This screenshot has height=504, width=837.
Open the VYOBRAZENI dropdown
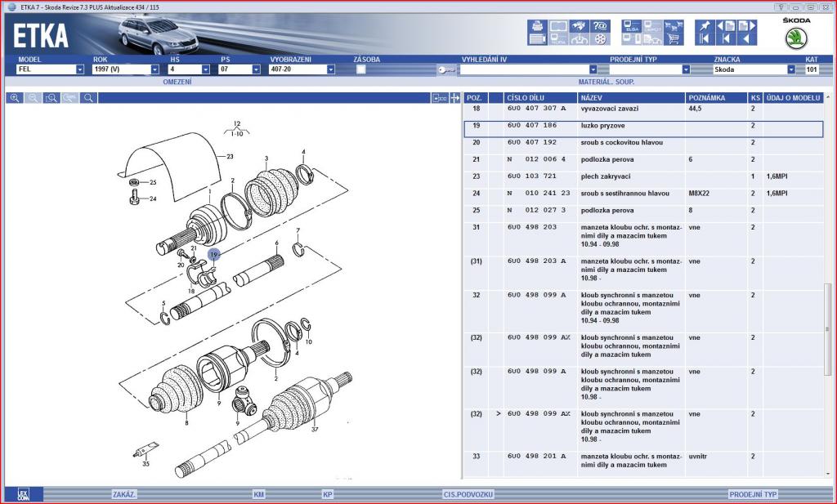pos(330,69)
